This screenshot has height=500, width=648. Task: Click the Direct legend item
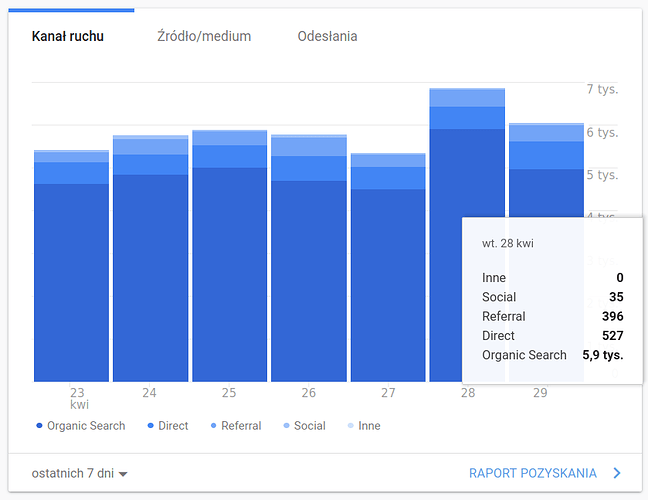pos(167,426)
